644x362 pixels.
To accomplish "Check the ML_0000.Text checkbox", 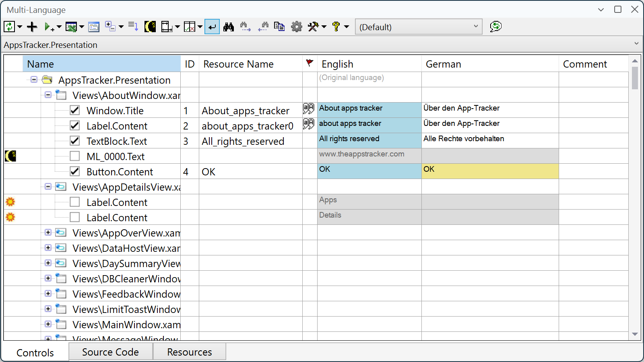I will (x=75, y=156).
